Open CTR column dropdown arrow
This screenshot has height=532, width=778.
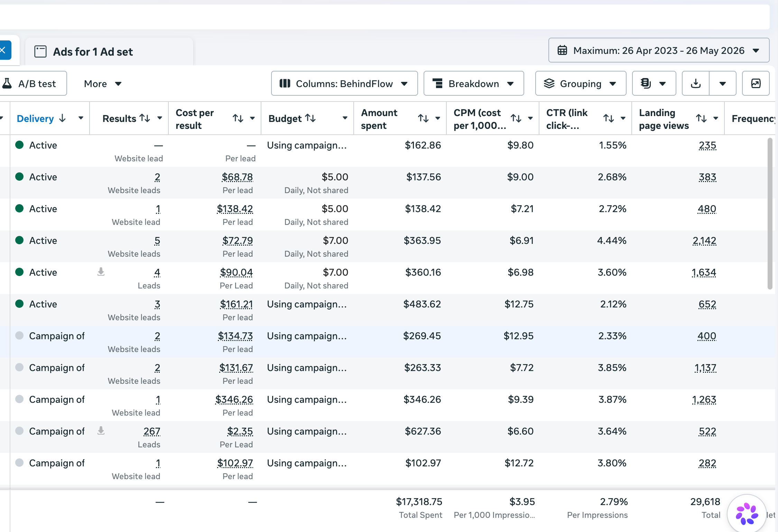pos(623,118)
